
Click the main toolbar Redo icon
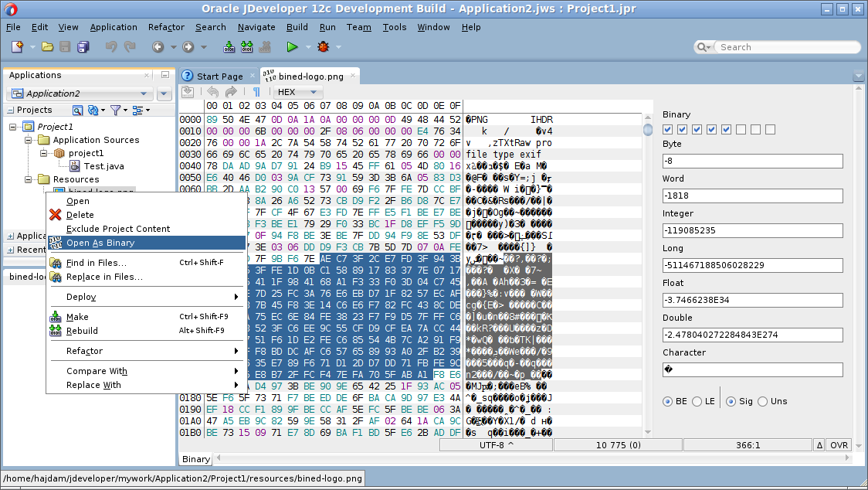130,47
